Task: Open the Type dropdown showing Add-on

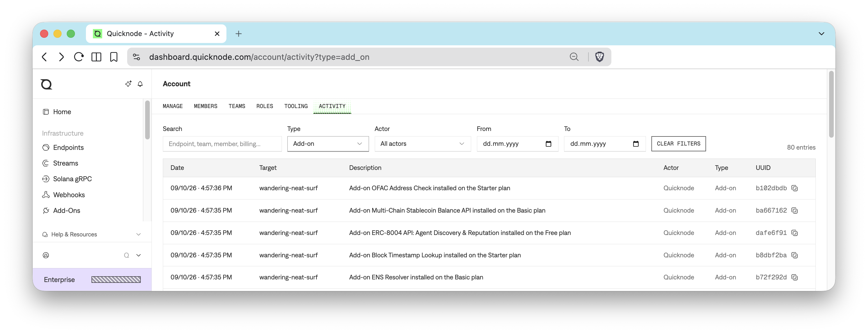Action: (328, 144)
